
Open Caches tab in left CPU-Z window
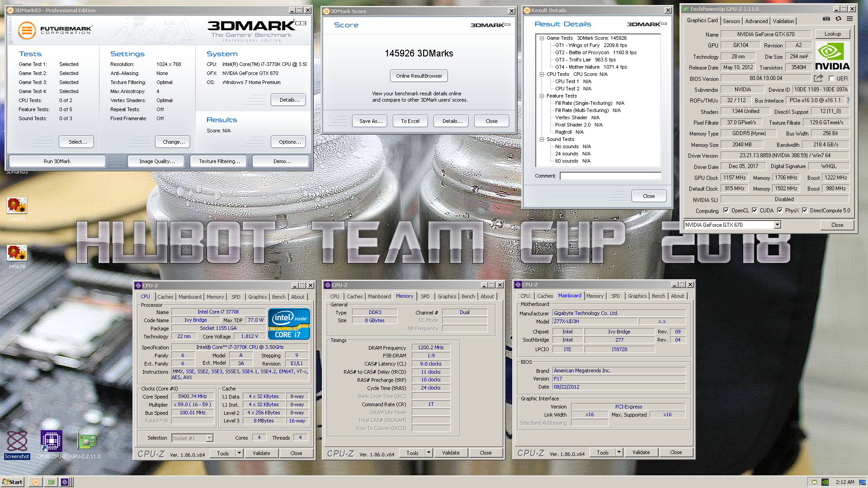click(165, 297)
